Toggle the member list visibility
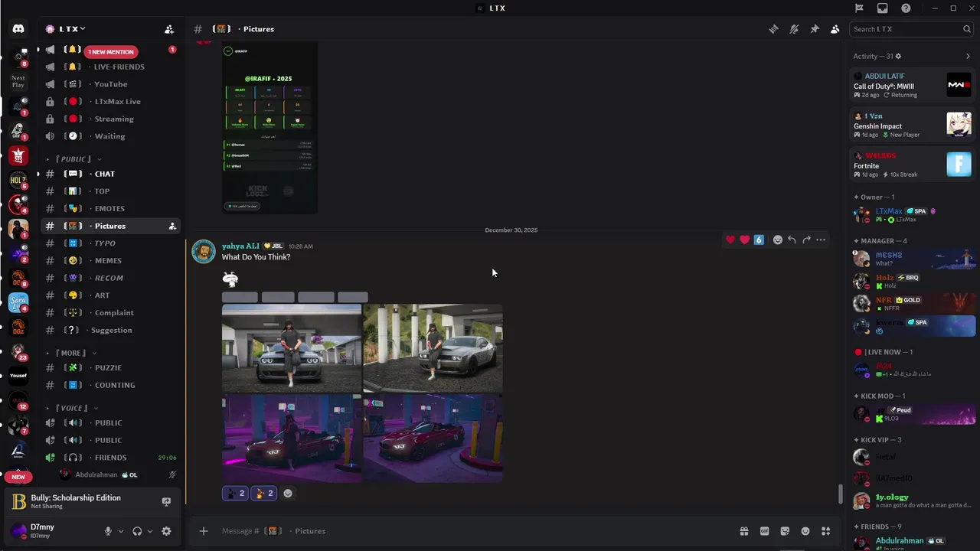This screenshot has height=551, width=980. coord(835,29)
